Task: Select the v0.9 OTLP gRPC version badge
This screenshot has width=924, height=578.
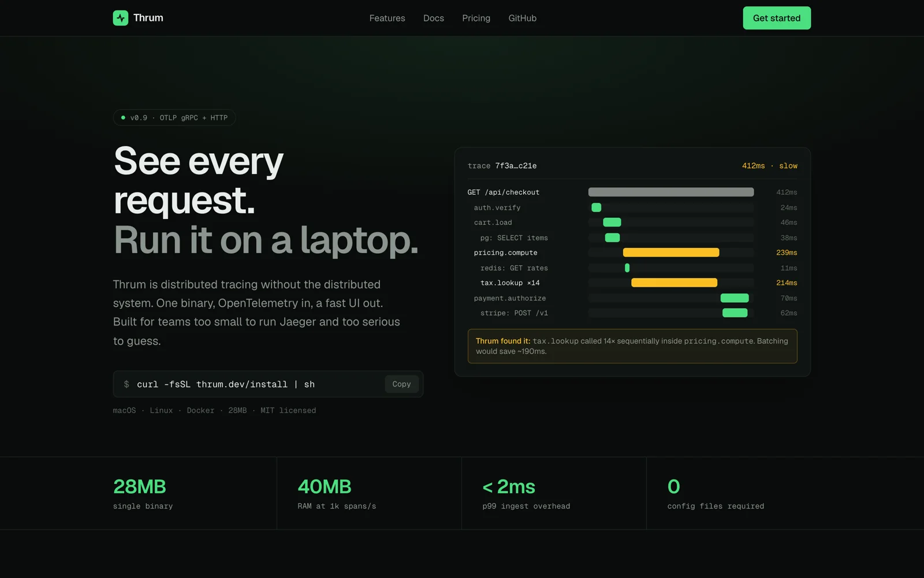Action: point(174,117)
